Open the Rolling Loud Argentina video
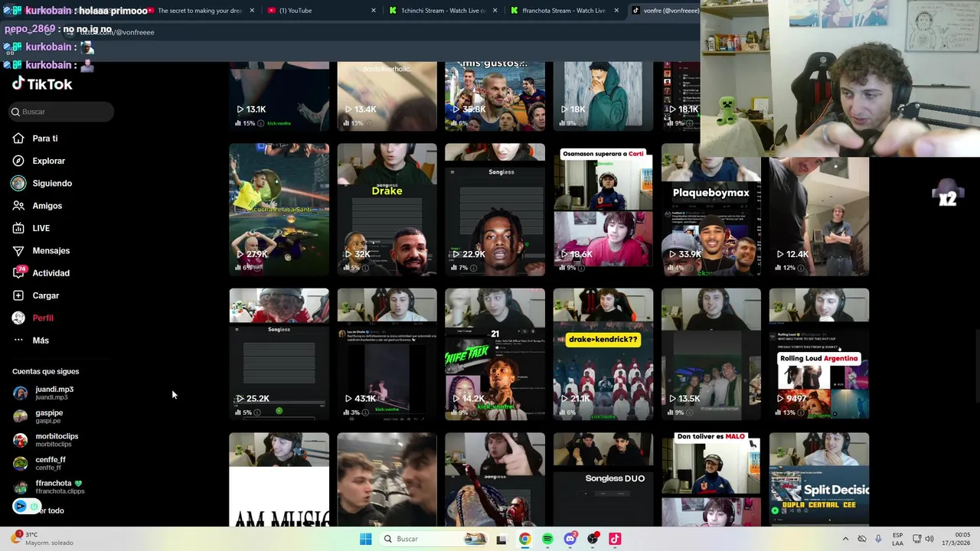980x551 pixels. point(819,354)
